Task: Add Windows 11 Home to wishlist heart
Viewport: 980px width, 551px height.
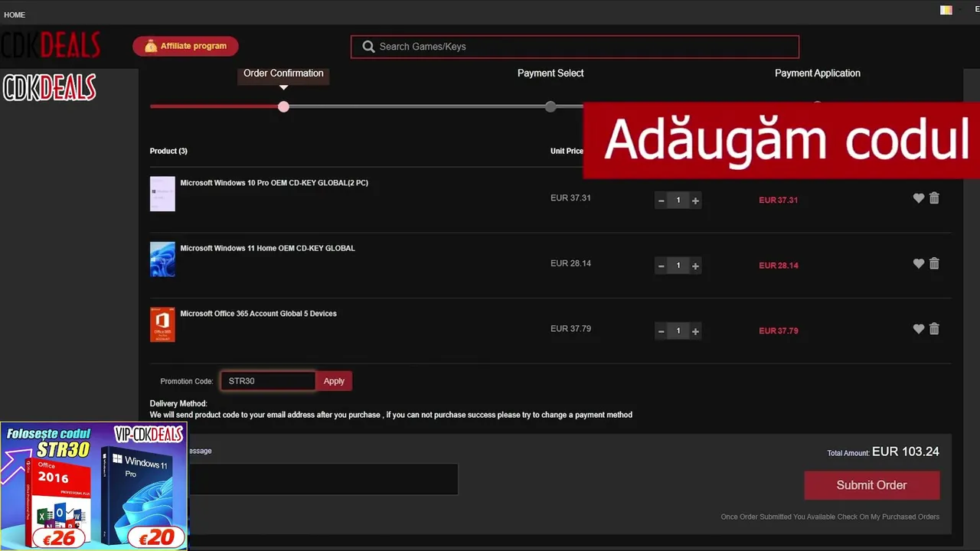Action: [919, 263]
